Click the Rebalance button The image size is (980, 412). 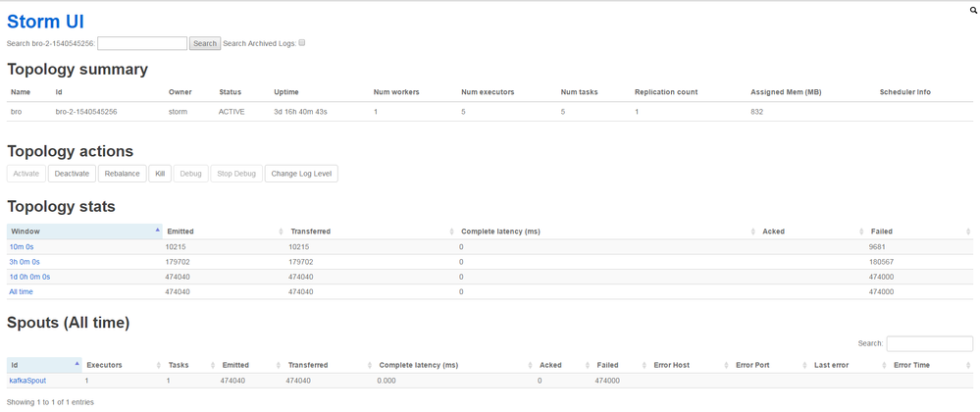click(122, 174)
